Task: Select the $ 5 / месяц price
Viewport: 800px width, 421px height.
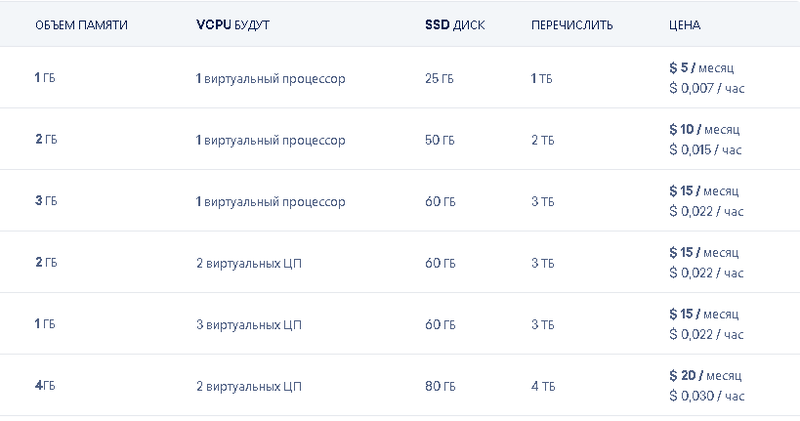Action: (x=704, y=70)
